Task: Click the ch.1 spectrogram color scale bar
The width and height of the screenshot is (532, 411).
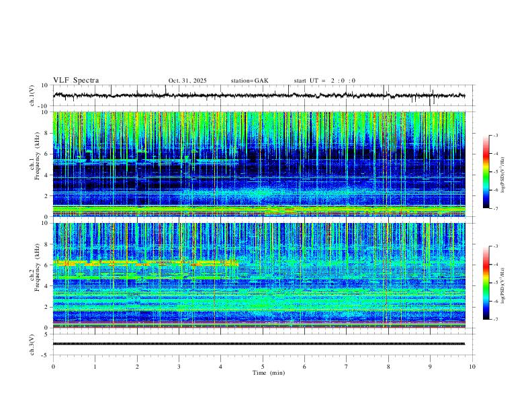Action: [x=486, y=172]
